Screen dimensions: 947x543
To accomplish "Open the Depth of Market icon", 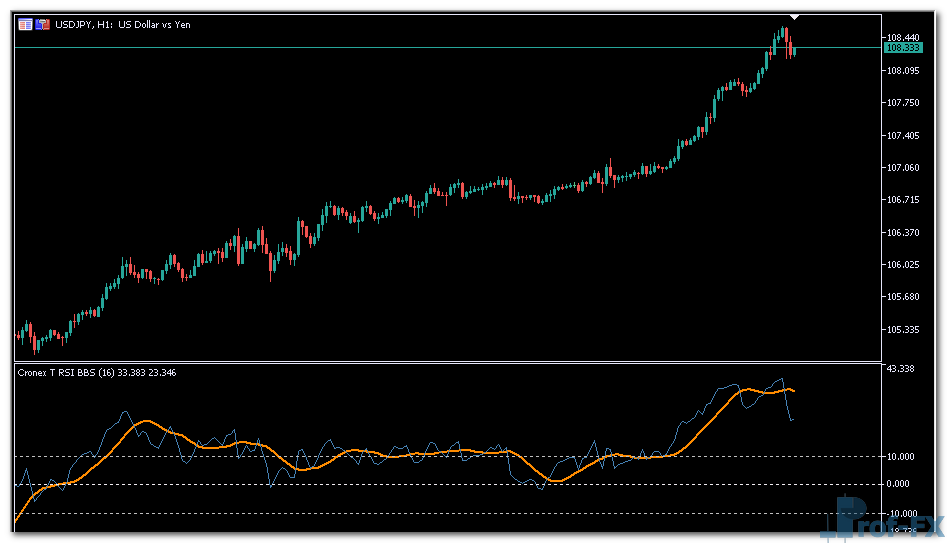I will coord(43,24).
